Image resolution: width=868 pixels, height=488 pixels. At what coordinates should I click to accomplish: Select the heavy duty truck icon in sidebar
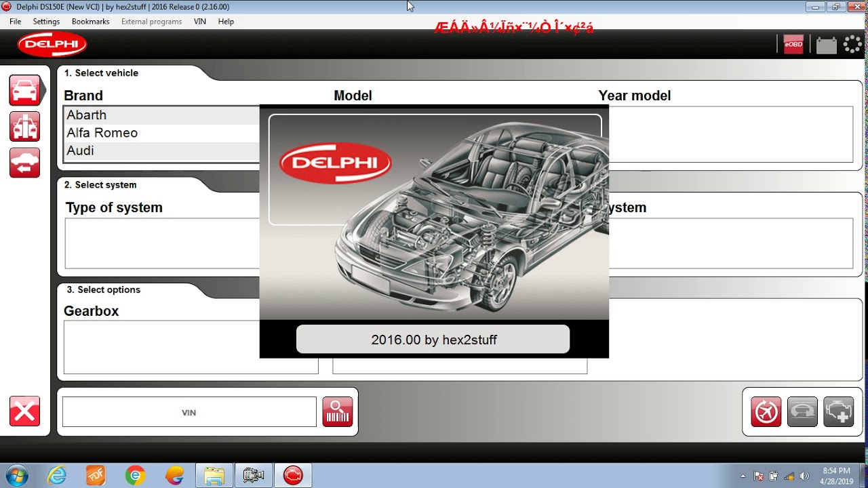click(x=24, y=127)
